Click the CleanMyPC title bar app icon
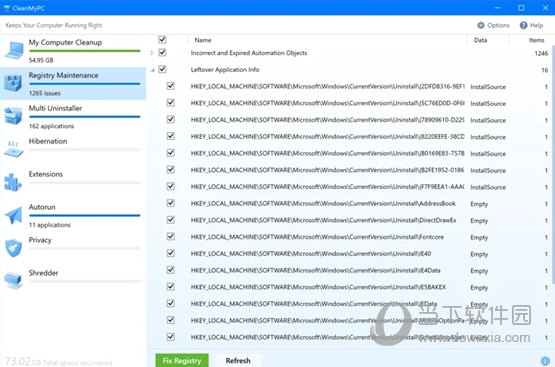The width and height of the screenshot is (555, 367). [x=7, y=8]
